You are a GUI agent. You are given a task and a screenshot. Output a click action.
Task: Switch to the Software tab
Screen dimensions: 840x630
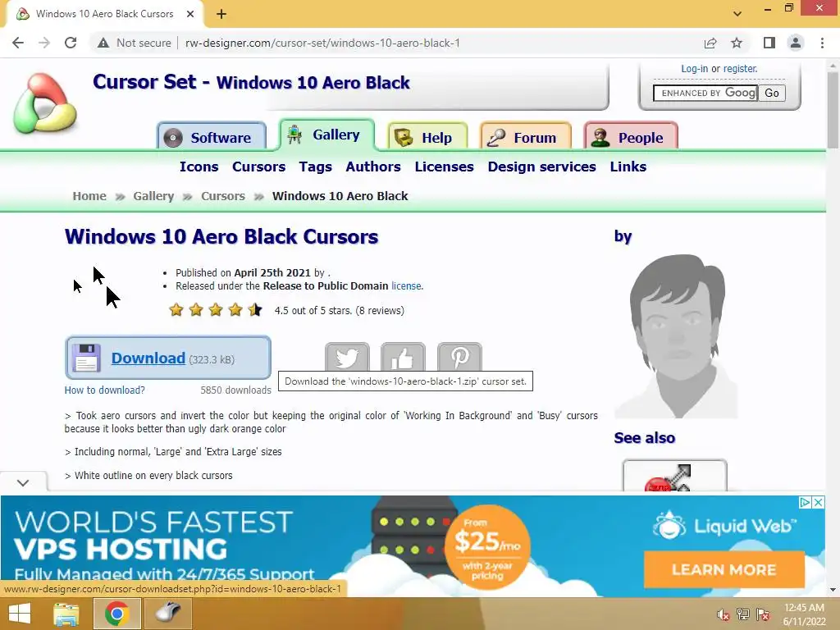click(212, 137)
